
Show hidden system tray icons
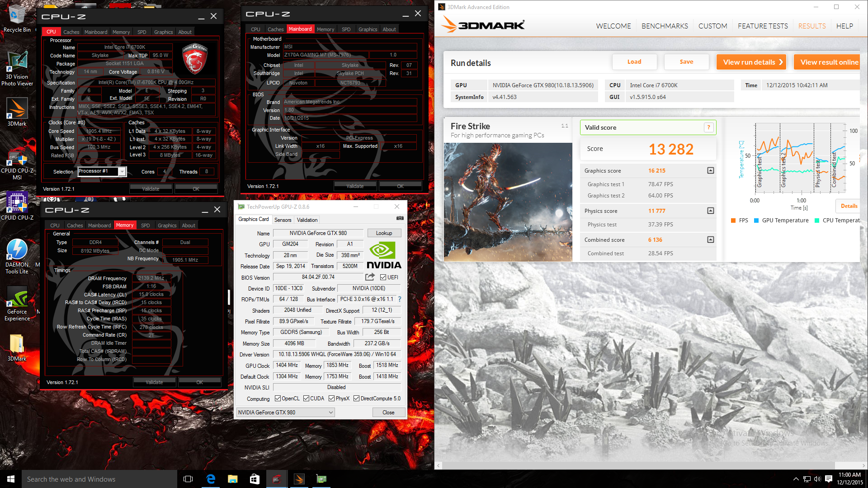(796, 479)
